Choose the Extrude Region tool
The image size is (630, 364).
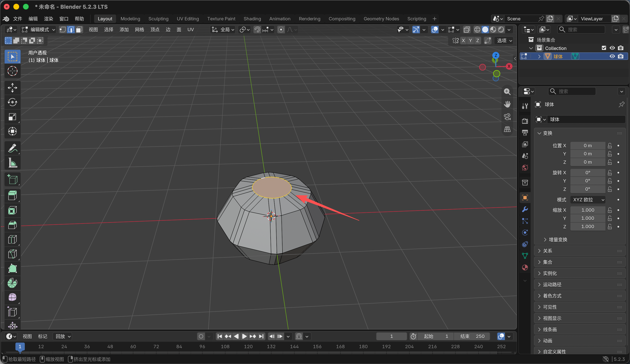(x=12, y=196)
